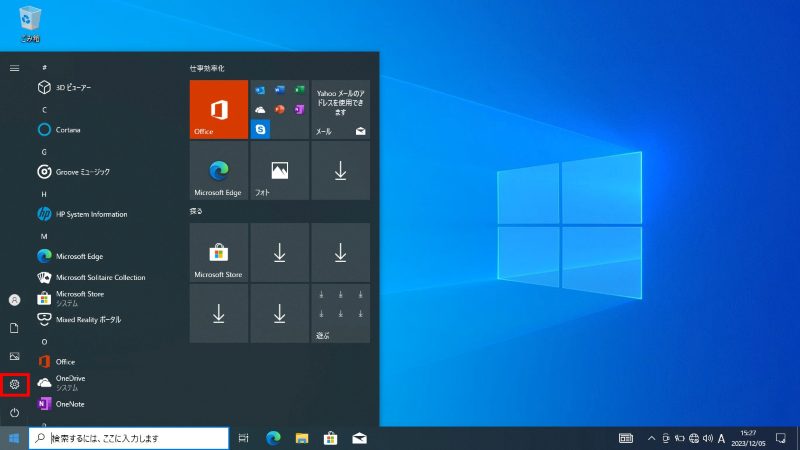Click the Microsoft Store tile
The width and height of the screenshot is (800, 450).
(x=219, y=252)
